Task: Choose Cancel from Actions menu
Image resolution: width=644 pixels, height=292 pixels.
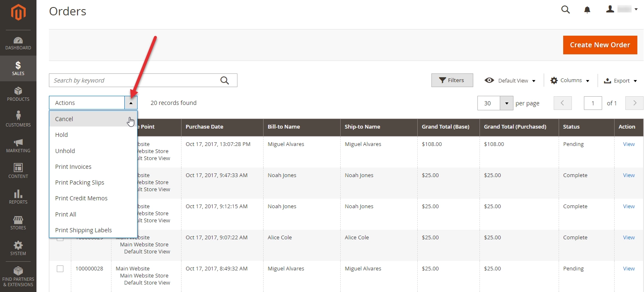Action: click(x=93, y=119)
